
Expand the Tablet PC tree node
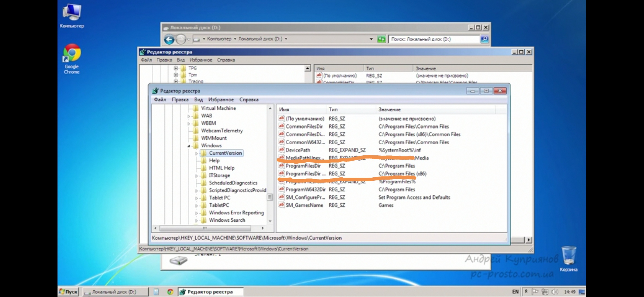coord(197,198)
